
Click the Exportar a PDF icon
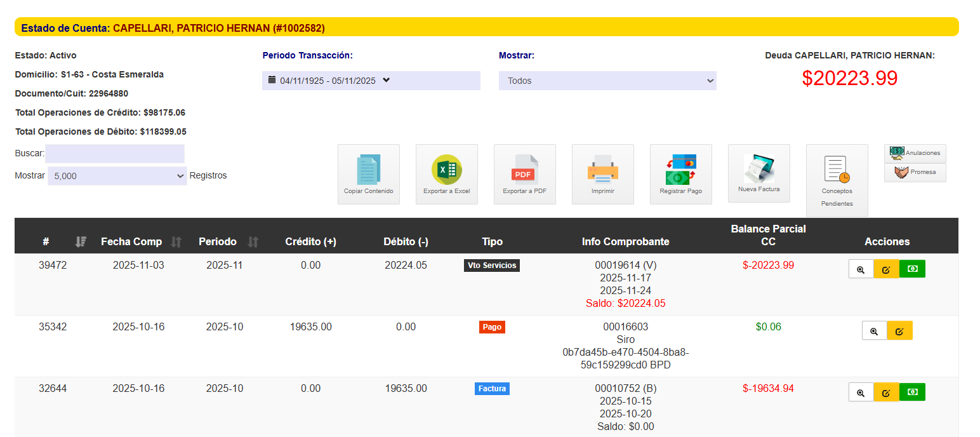pos(524,173)
